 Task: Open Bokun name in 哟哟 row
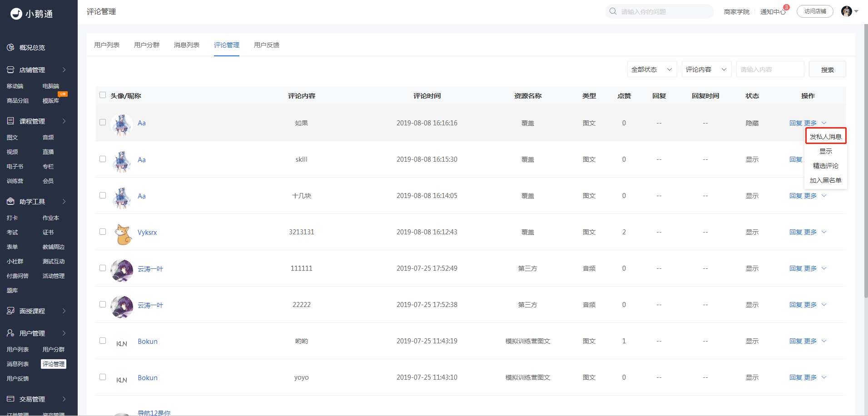[148, 341]
